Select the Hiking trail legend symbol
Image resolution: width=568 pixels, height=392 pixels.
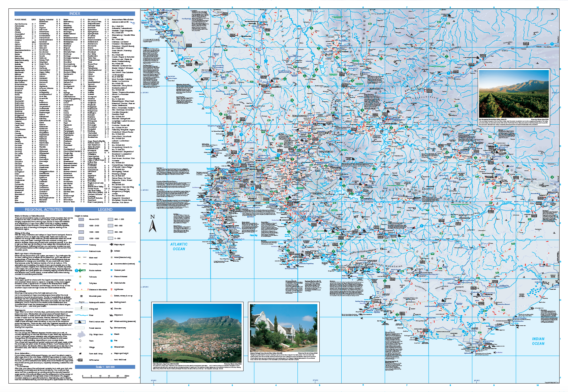[81, 308]
